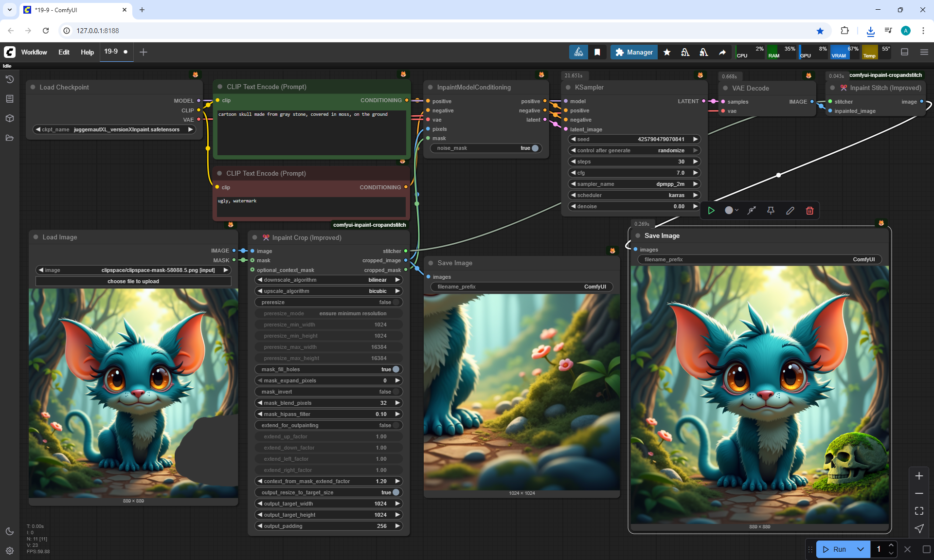Open the Manager button
The width and height of the screenshot is (934, 560).
point(634,52)
